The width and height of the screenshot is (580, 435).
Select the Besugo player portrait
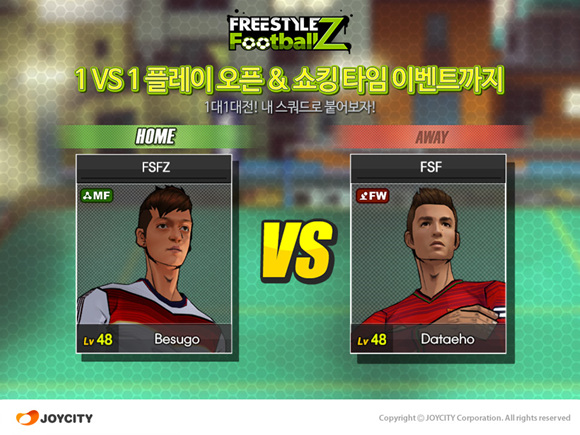(x=154, y=254)
